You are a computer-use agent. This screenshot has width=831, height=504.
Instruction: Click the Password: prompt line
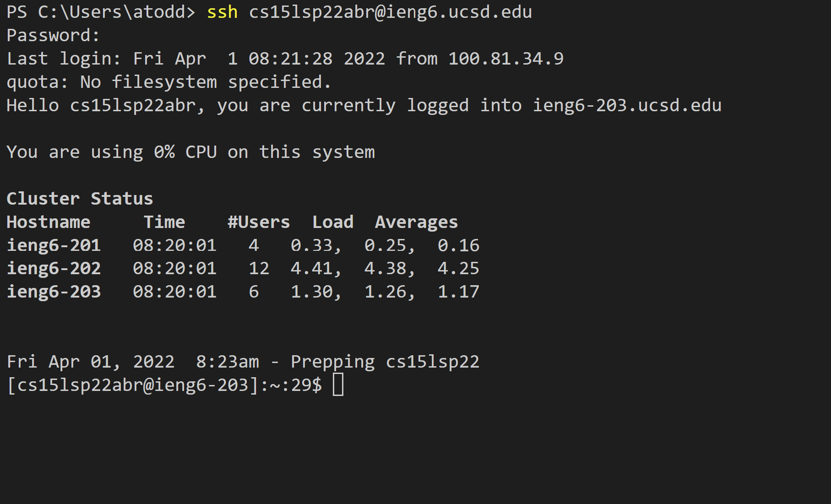pyautogui.click(x=53, y=35)
